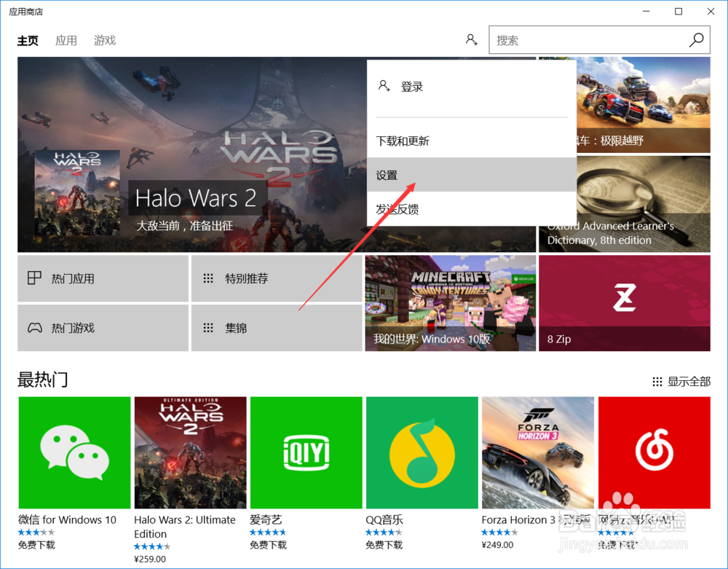This screenshot has width=728, height=569.
Task: Click the 网易云音乐 red app icon
Action: pyautogui.click(x=654, y=452)
